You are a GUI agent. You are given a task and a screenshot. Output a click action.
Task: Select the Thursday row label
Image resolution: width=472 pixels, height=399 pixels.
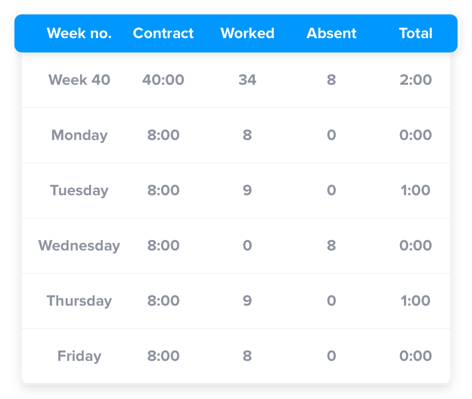pos(79,301)
